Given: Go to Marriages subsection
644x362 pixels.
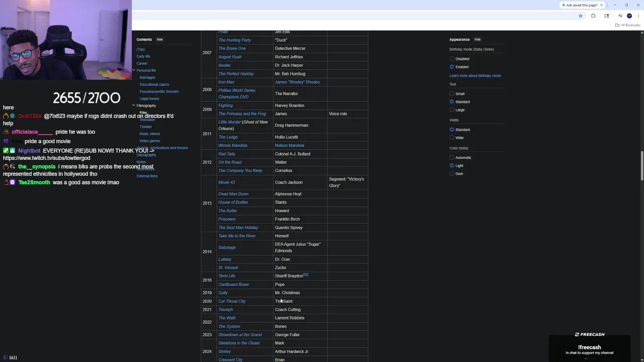Looking at the screenshot, I should click(x=147, y=77).
